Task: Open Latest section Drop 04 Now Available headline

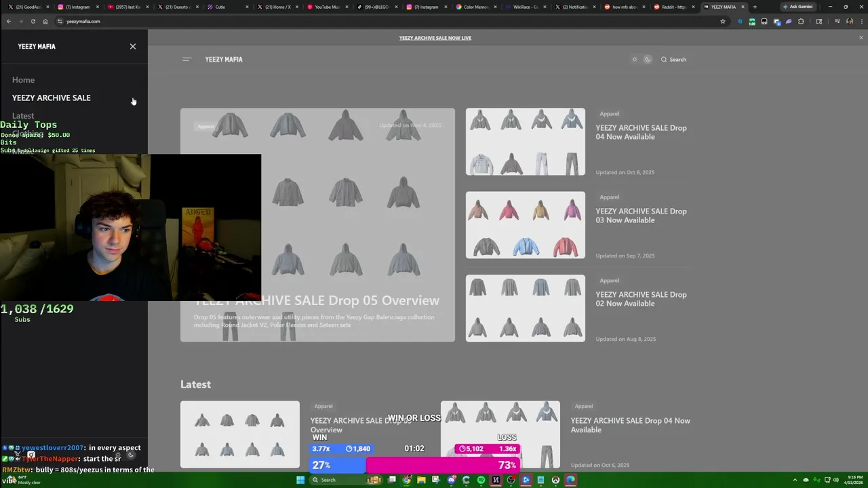Action: [631, 425]
